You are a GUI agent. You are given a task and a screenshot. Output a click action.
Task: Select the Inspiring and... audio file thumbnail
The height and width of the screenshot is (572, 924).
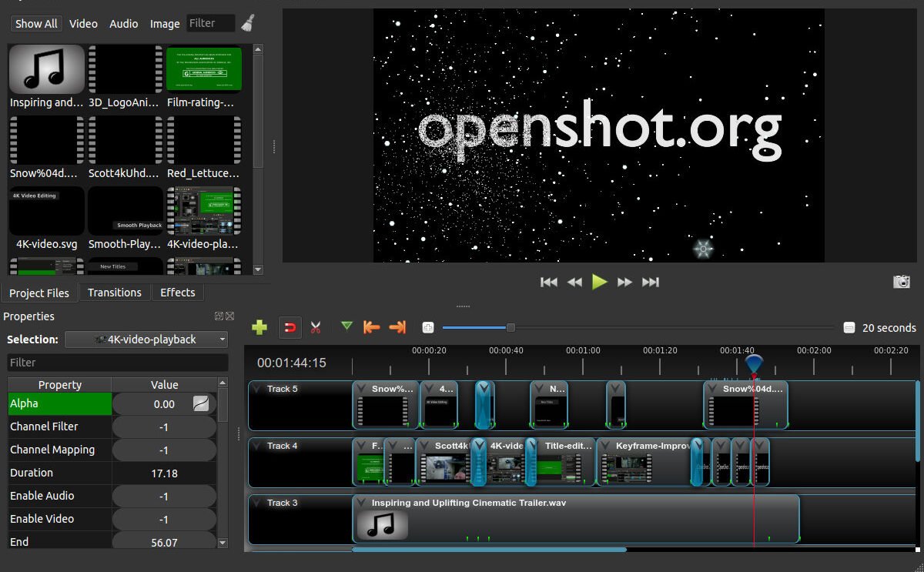46,69
